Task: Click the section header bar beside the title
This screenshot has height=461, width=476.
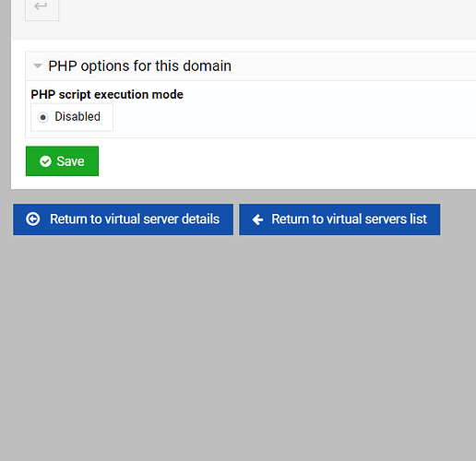Action: tap(353, 65)
